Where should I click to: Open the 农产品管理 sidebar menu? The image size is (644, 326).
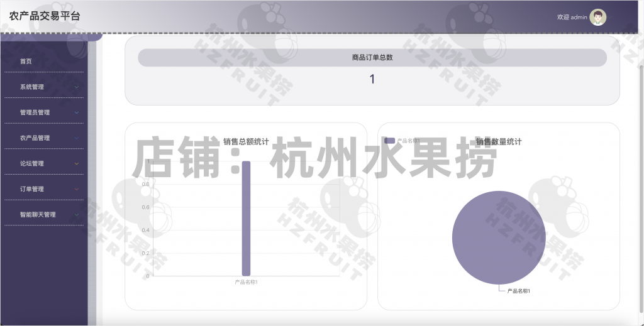[x=44, y=138]
